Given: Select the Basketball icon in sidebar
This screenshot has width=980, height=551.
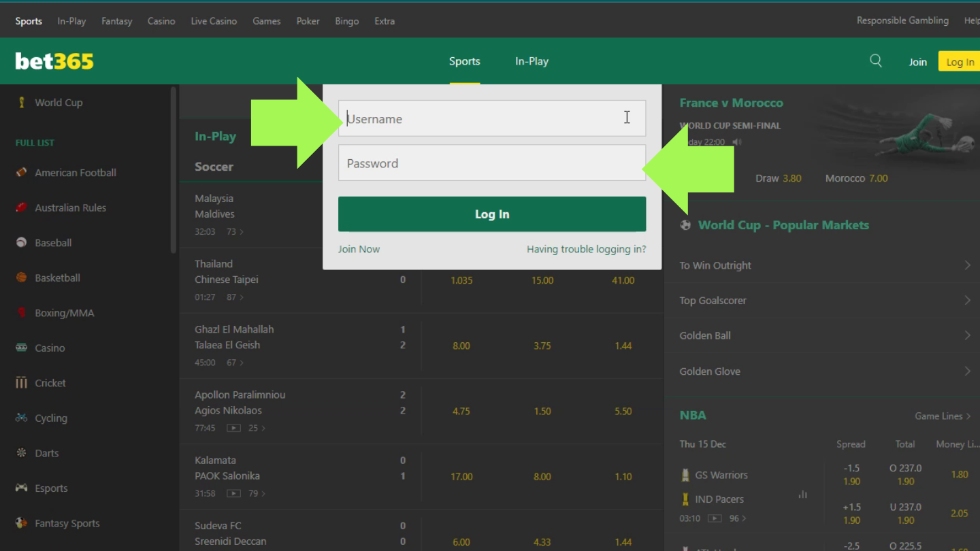Looking at the screenshot, I should [21, 278].
